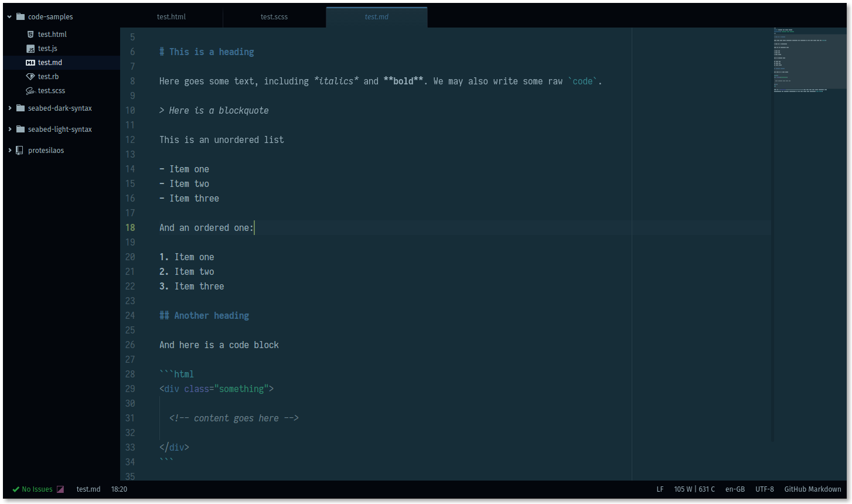Viewport: 852px width, 504px height.
Task: Select the active test.md tab
Action: (377, 17)
